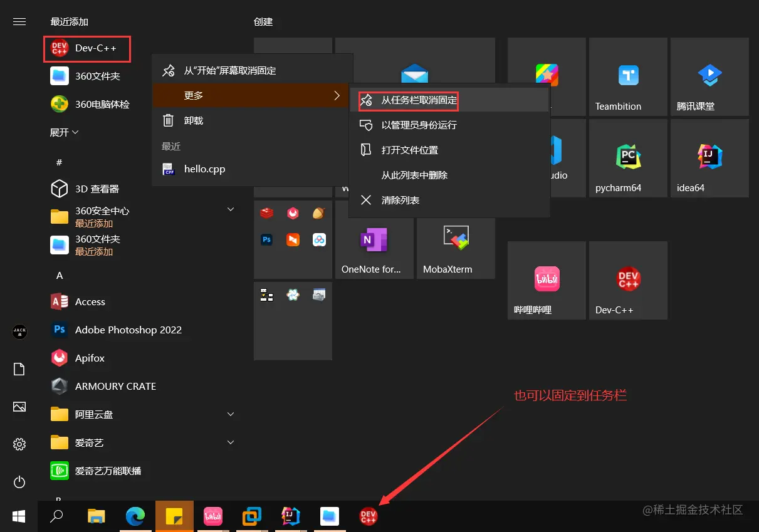
Task: Expand the 展开 recently added list
Action: coord(65,132)
